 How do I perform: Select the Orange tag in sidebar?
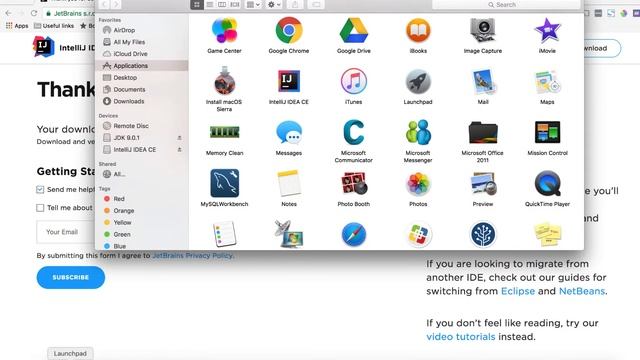pyautogui.click(x=123, y=211)
